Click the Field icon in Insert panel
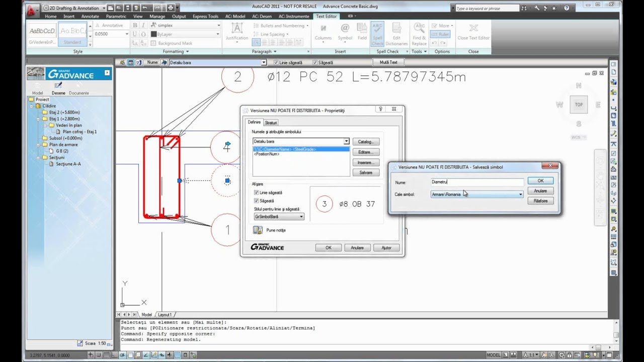The height and width of the screenshot is (362, 644). click(362, 28)
